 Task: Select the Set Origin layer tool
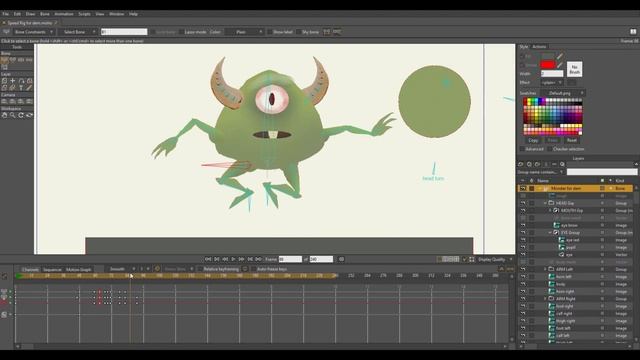point(13,81)
